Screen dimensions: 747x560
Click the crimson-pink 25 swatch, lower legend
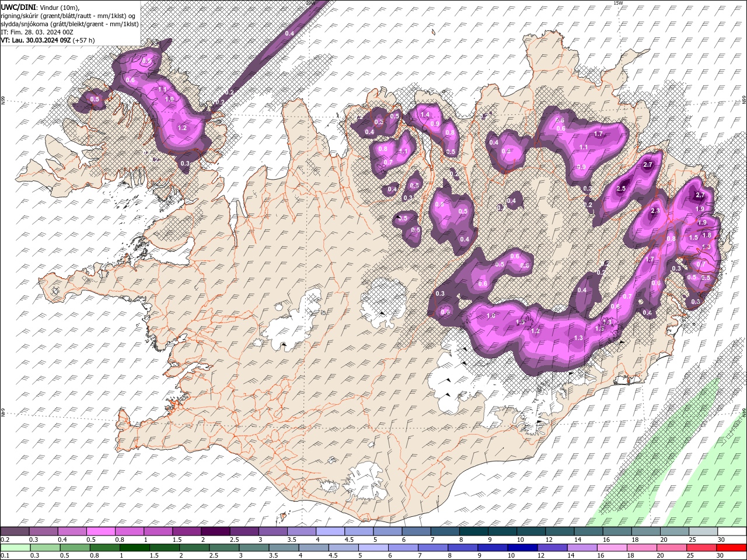coord(701,548)
